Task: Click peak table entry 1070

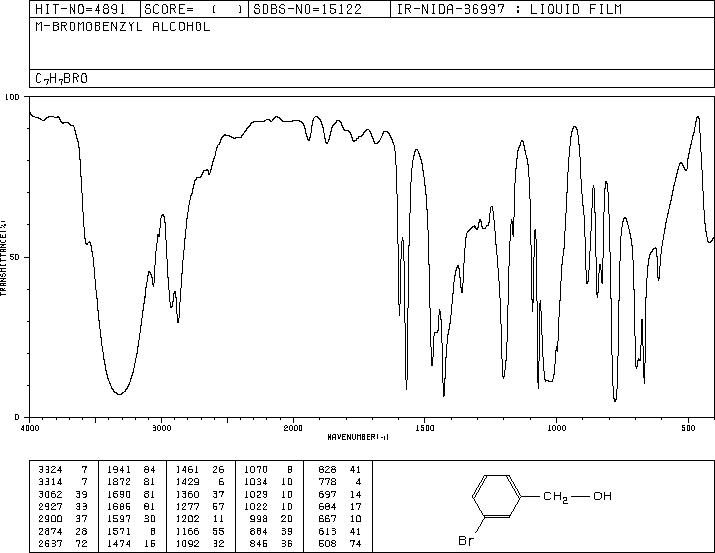Action: (x=256, y=469)
